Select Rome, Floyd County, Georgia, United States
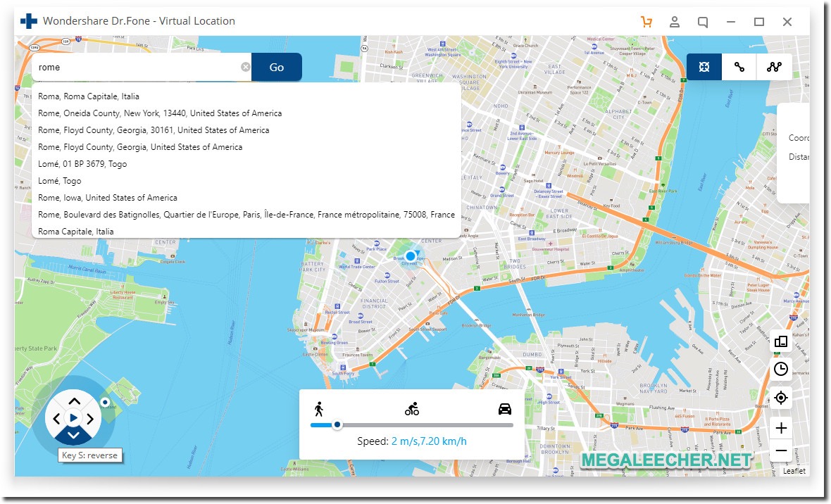 (246, 147)
